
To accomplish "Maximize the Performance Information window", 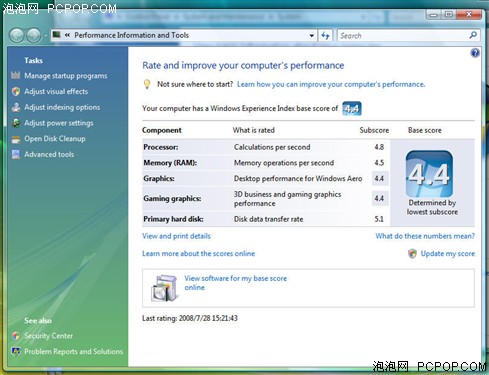I will point(449,14).
